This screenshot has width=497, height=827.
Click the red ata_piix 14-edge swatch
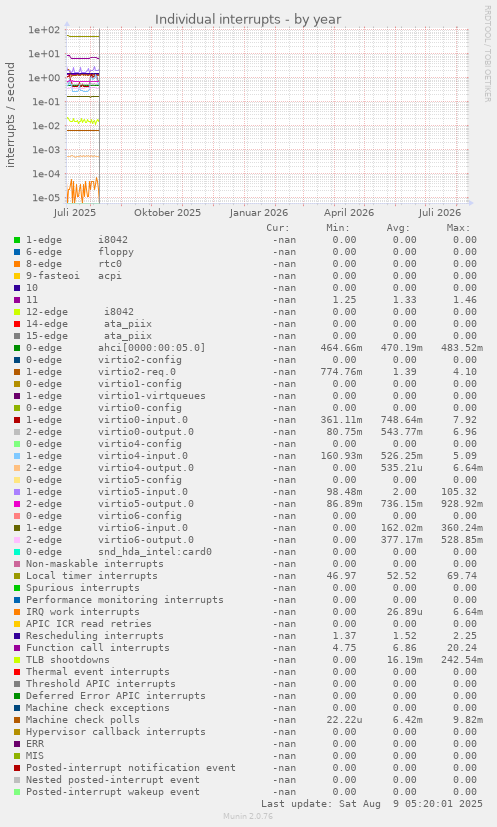point(17,324)
